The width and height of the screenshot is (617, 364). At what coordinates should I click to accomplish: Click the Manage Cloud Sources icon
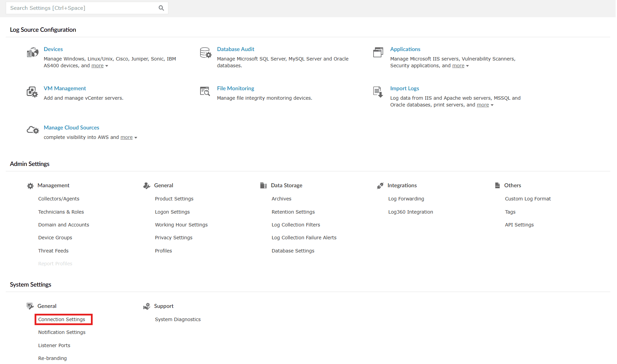[x=33, y=130]
